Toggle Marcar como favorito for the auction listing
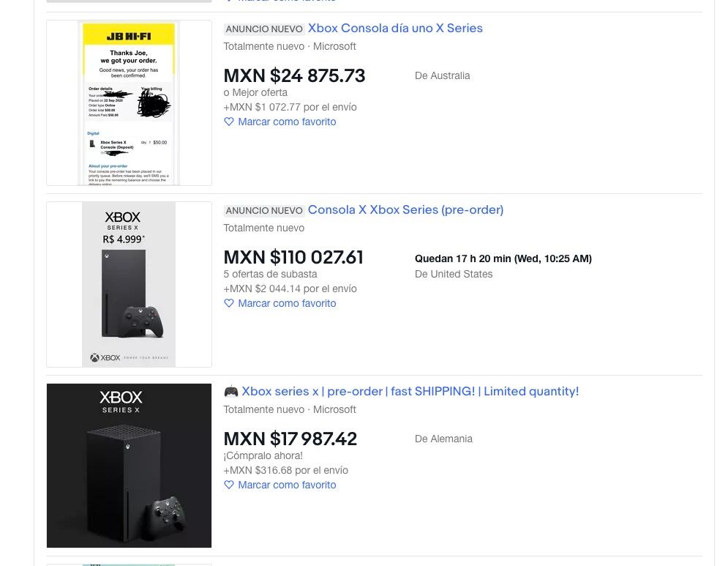This screenshot has height=566, width=728. point(287,303)
